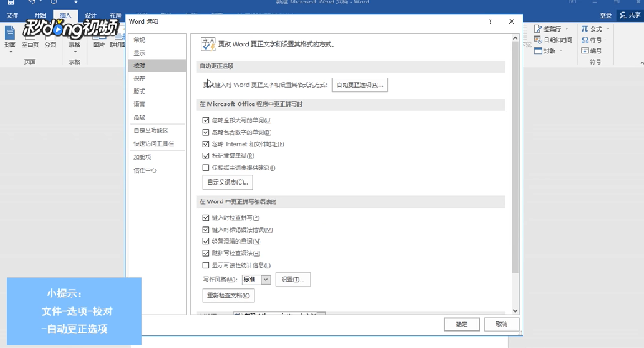
Task: Click the Redo icon in title bar
Action: [54, 2]
